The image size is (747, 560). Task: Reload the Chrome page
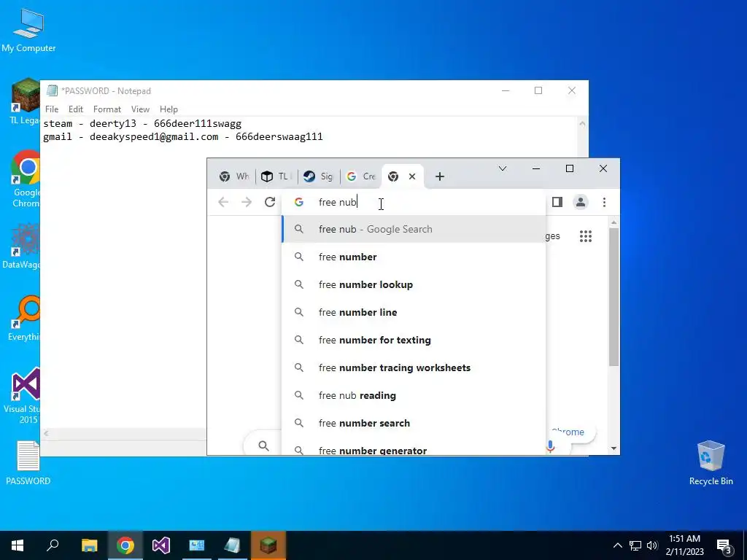click(x=270, y=203)
